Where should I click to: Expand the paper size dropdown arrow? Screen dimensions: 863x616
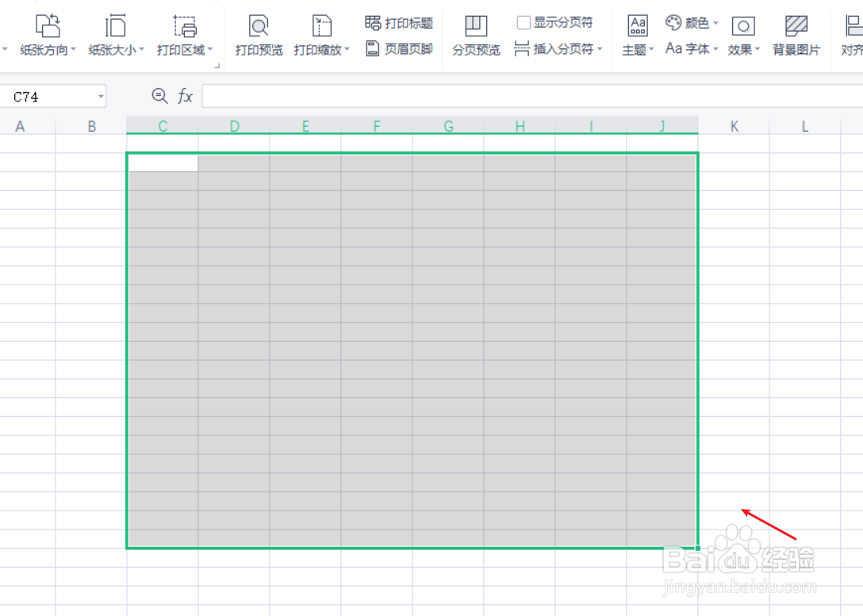[x=141, y=49]
